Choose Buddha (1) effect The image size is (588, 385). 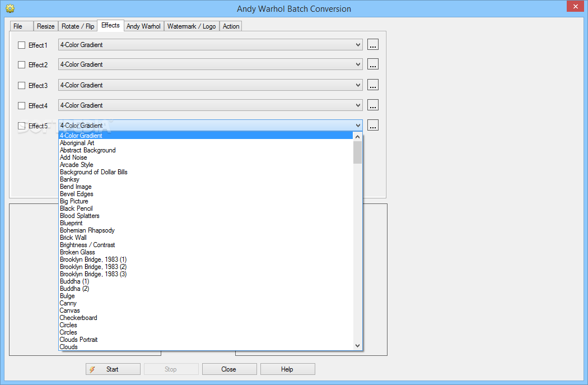pos(206,281)
